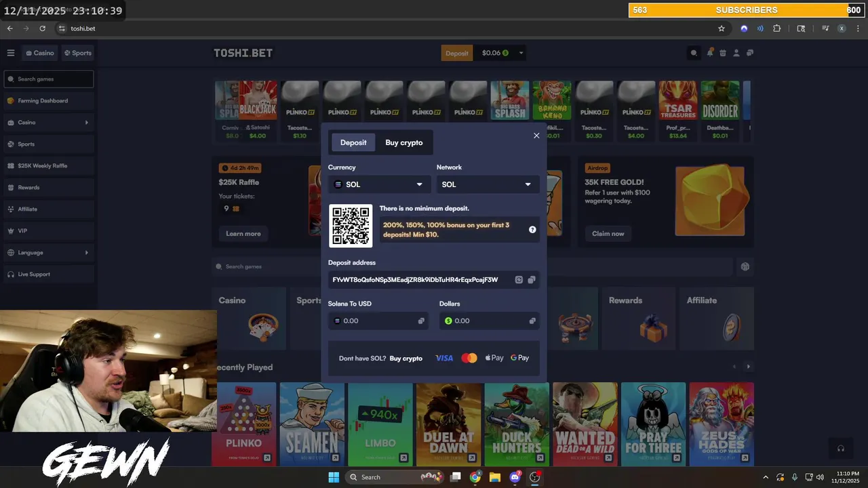This screenshot has height=488, width=868.
Task: Open the Network SOL dropdown
Action: (x=488, y=184)
